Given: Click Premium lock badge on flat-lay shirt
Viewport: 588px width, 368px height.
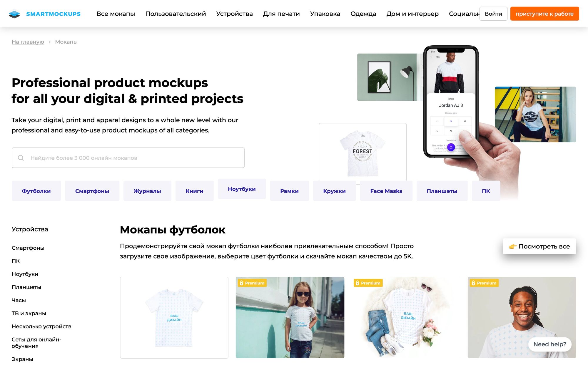Looking at the screenshot, I should pyautogui.click(x=368, y=283).
